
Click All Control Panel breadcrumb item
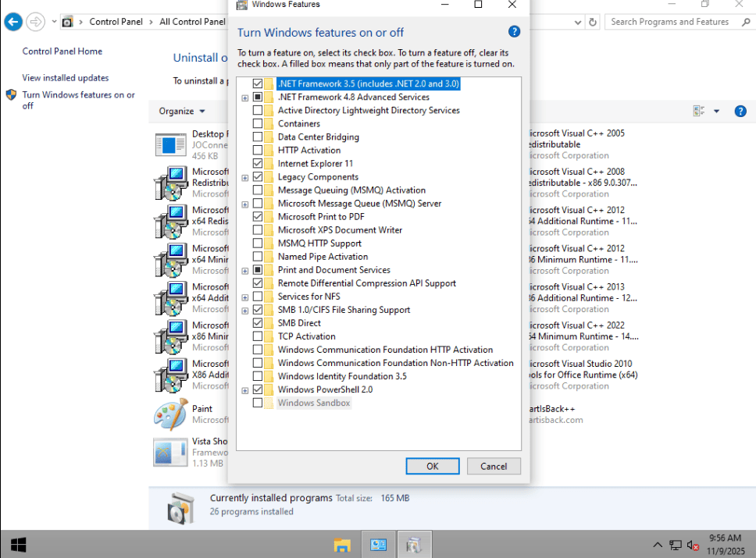coord(192,22)
